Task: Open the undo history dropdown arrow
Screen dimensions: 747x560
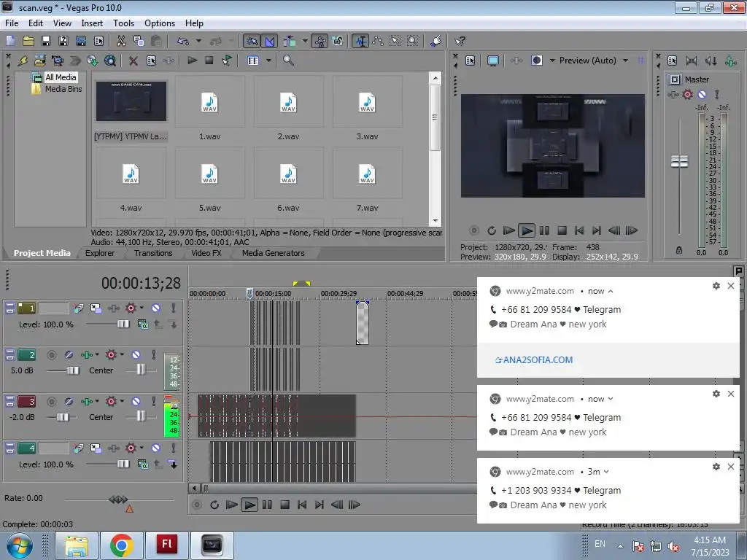Action: coord(198,41)
